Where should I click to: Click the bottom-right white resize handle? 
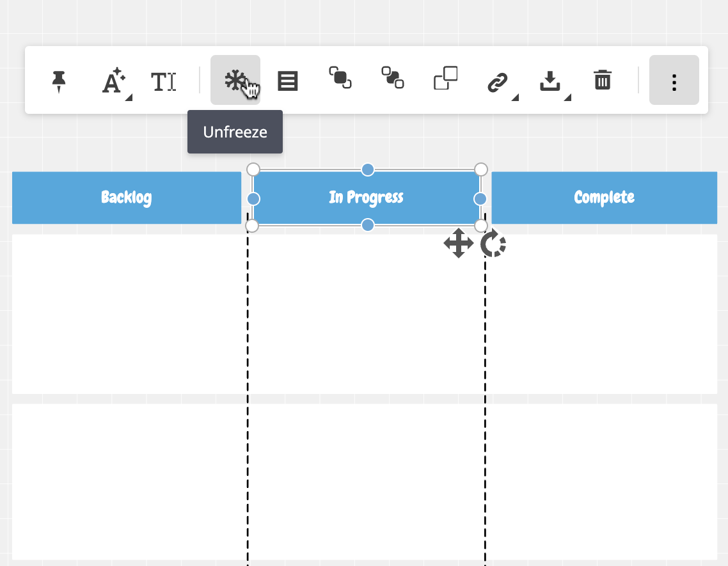click(x=481, y=226)
